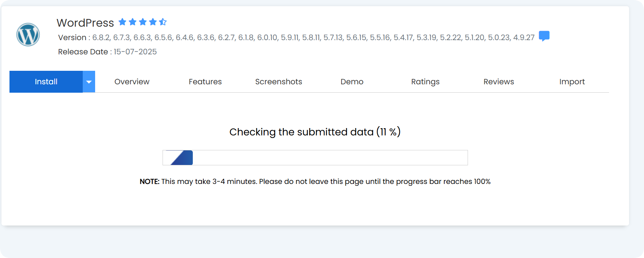Click the second rating star
The width and height of the screenshot is (644, 258).
(x=133, y=22)
